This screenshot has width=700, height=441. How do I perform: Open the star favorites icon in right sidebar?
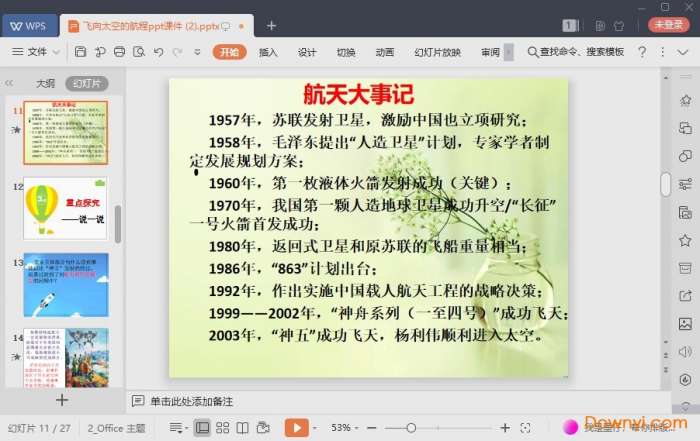[685, 241]
